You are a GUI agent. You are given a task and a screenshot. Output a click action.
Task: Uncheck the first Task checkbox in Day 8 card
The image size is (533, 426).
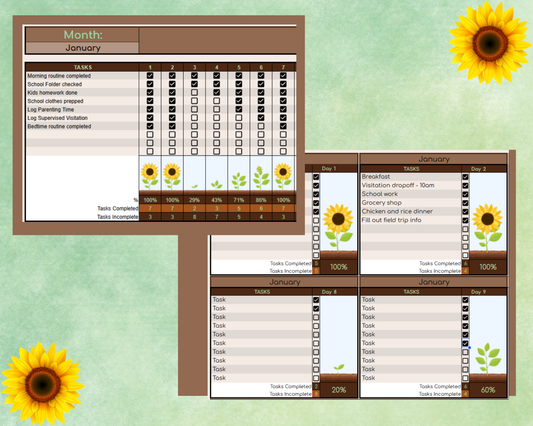316,300
